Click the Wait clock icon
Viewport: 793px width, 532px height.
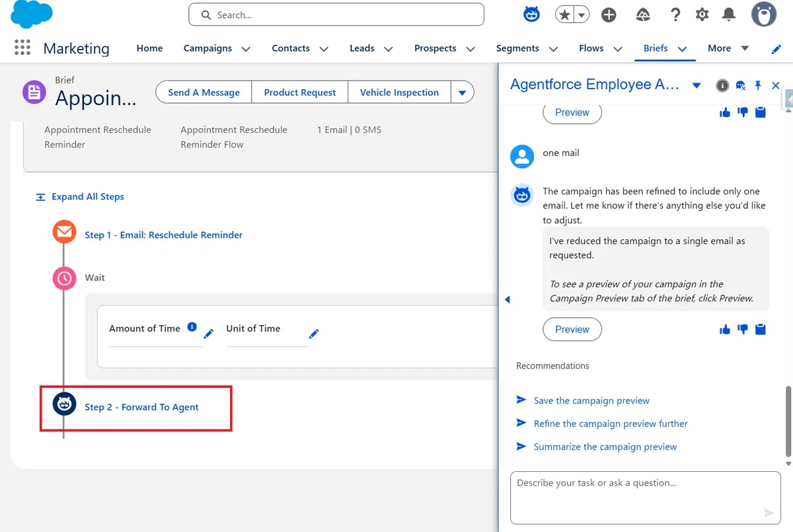pos(64,278)
